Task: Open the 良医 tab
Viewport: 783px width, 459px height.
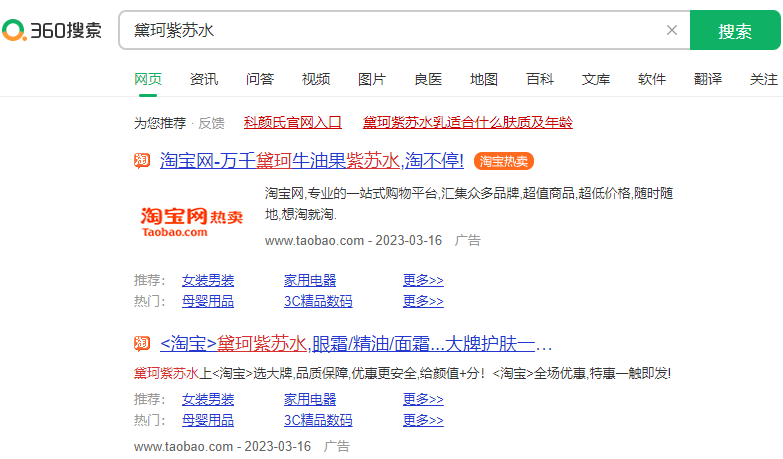Action: (428, 79)
